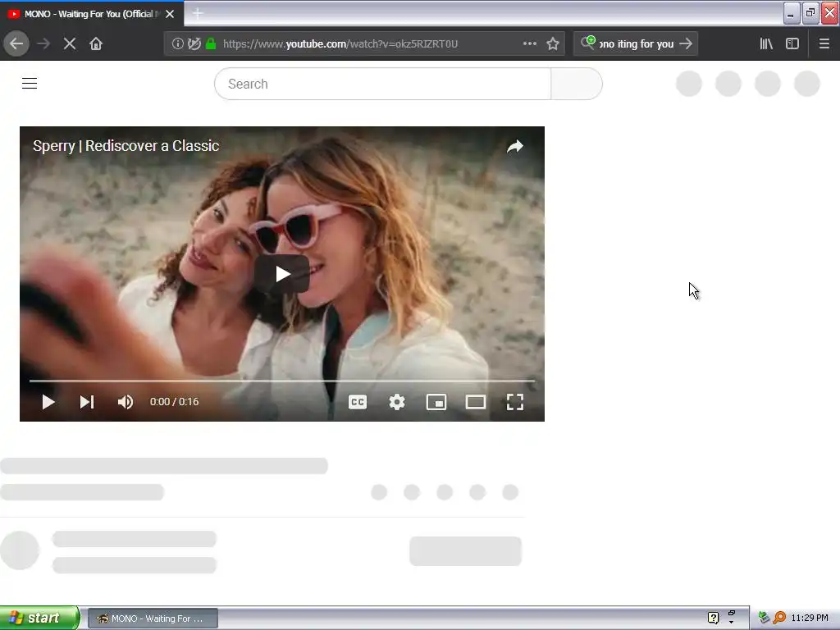Image resolution: width=840 pixels, height=630 pixels.
Task: Click the forward navigation arrow
Action: pos(43,43)
